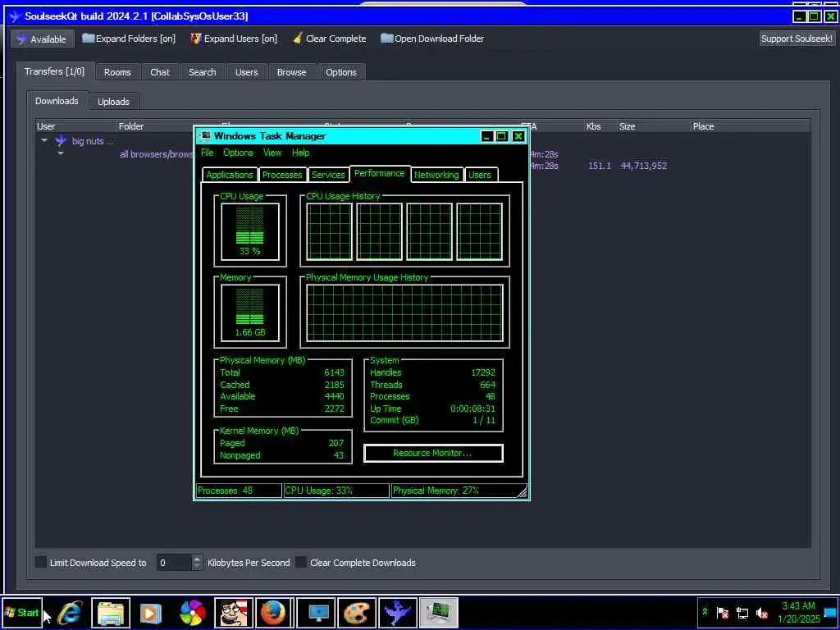The height and width of the screenshot is (630, 840).
Task: Select the 'all browsers/brows' folder entry
Action: tap(156, 154)
